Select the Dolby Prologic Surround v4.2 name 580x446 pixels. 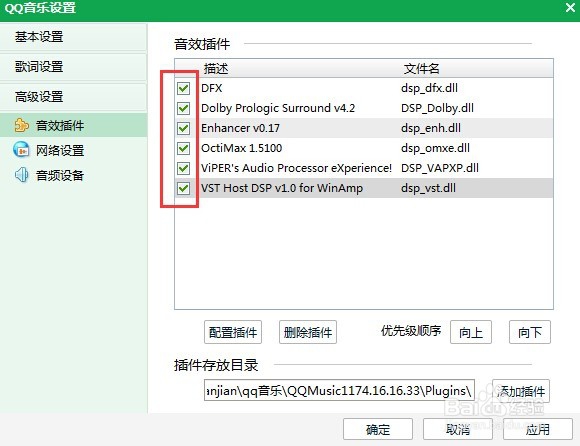pyautogui.click(x=278, y=108)
